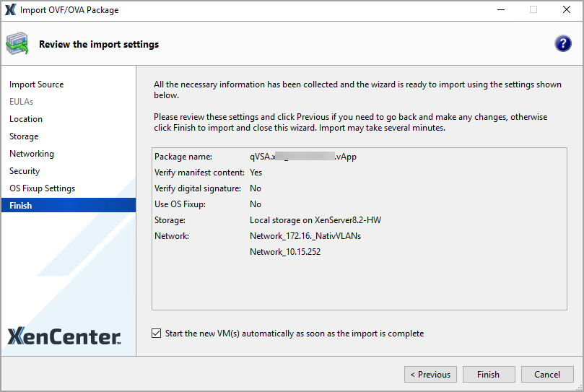The image size is (584, 392).
Task: Go to Import Source step
Action: [36, 84]
